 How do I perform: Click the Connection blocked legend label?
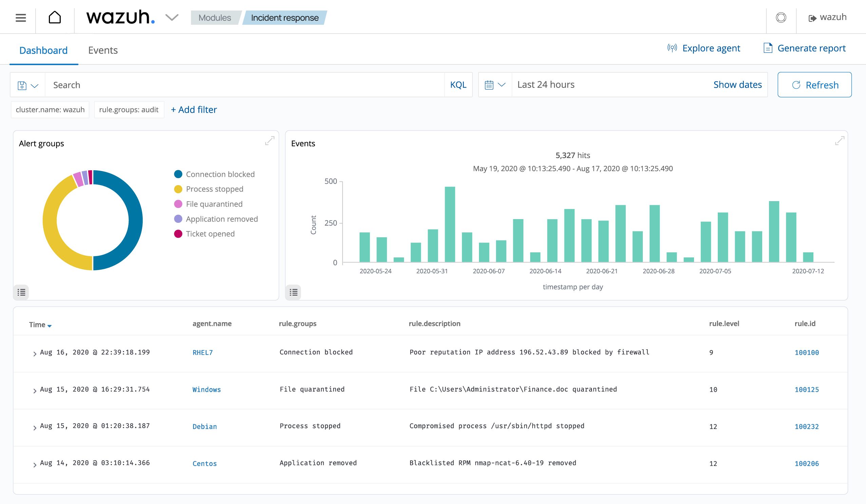pyautogui.click(x=220, y=174)
